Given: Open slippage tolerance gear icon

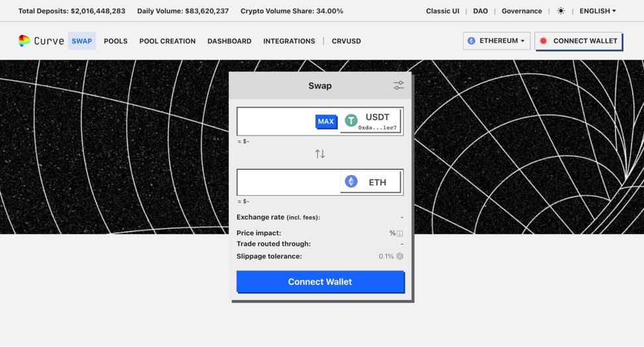Looking at the screenshot, I should pos(400,256).
